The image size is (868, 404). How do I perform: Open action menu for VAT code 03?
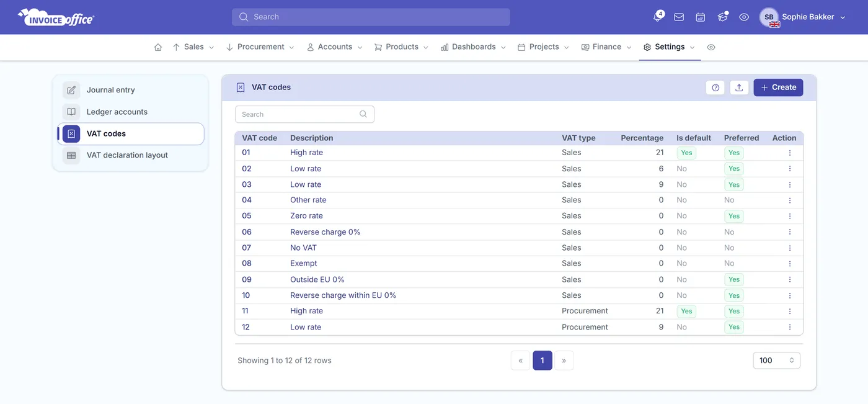(790, 184)
